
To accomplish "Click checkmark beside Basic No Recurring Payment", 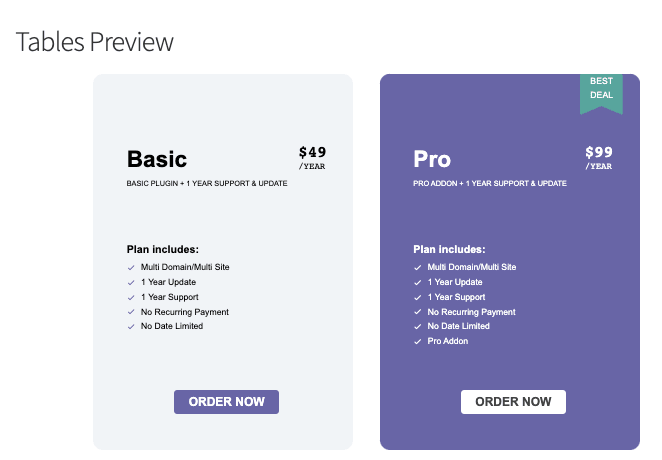I will coord(131,312).
